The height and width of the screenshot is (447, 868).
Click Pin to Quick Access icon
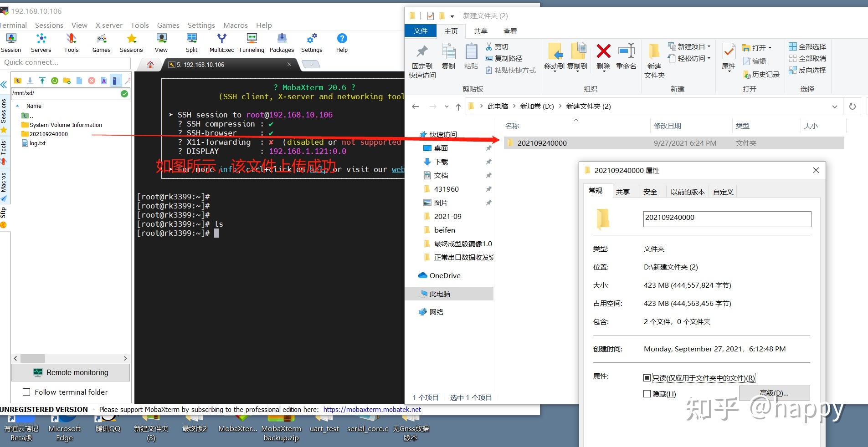tap(422, 61)
